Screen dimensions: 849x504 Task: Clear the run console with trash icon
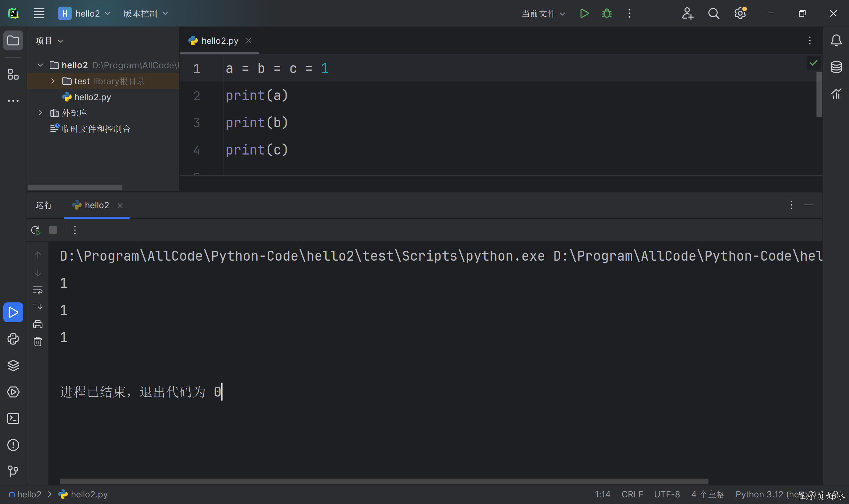pyautogui.click(x=38, y=342)
